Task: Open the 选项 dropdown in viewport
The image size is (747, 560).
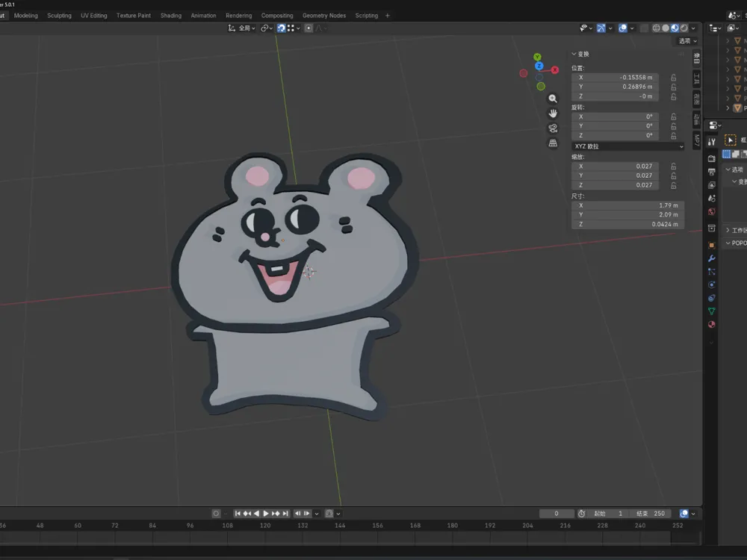Action: coord(688,41)
